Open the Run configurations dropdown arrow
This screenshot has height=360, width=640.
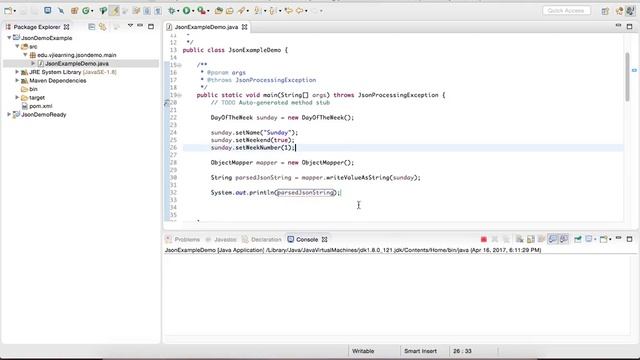coord(193,11)
